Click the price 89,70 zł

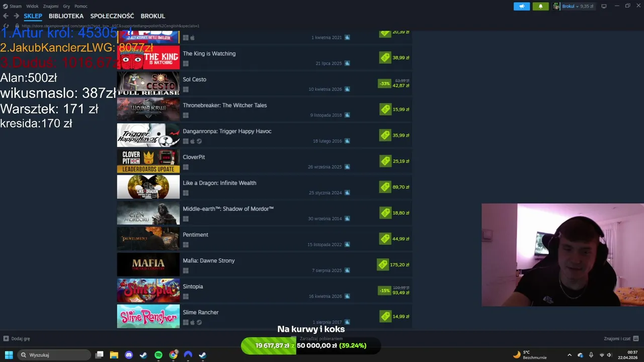[401, 187]
